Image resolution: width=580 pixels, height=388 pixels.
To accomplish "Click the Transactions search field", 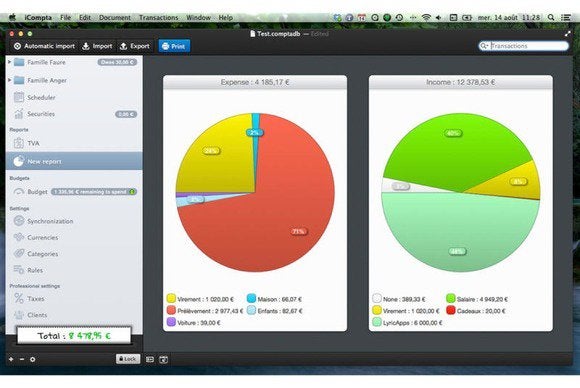I will pyautogui.click(x=523, y=46).
